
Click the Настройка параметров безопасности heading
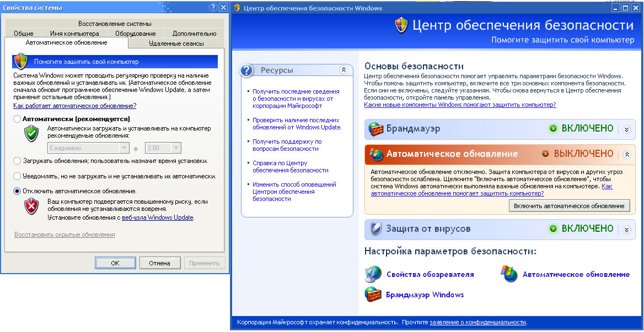click(x=450, y=251)
